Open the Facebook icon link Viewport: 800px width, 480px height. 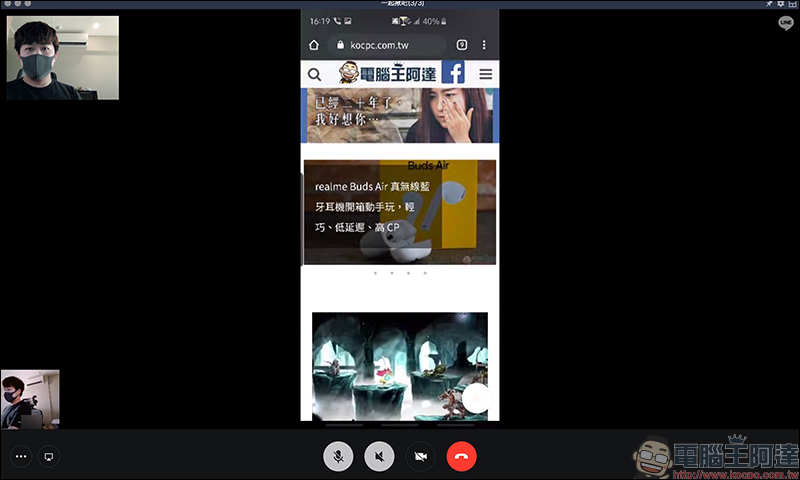click(453, 72)
